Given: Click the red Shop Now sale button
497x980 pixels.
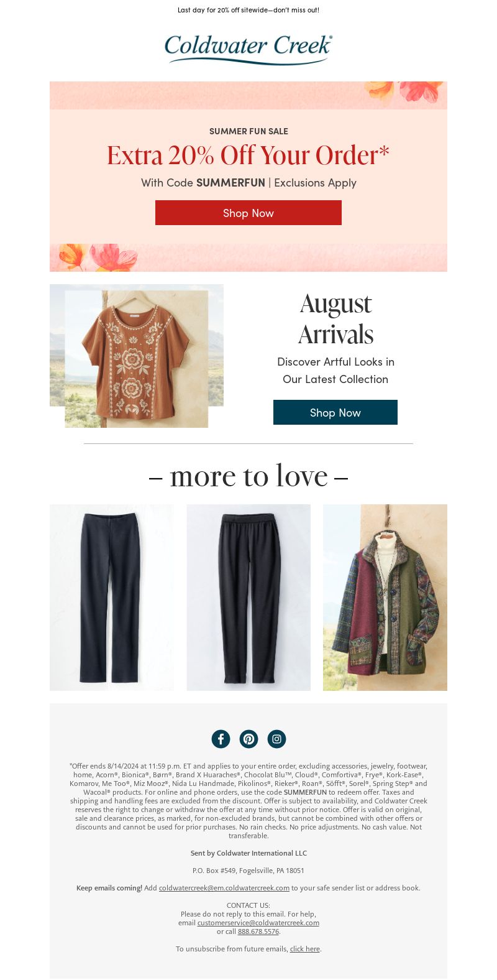Looking at the screenshot, I should click(248, 213).
